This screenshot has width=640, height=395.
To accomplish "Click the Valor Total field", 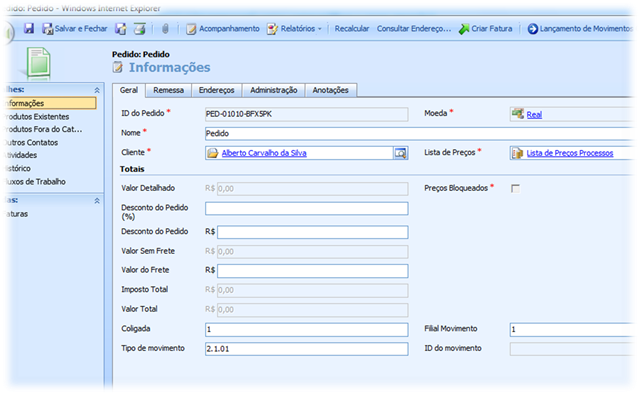I will [x=313, y=310].
